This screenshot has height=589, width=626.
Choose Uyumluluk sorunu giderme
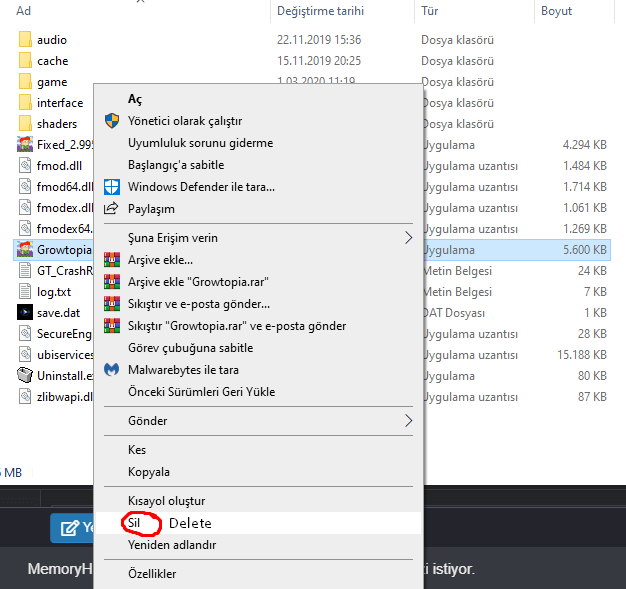coord(259,143)
